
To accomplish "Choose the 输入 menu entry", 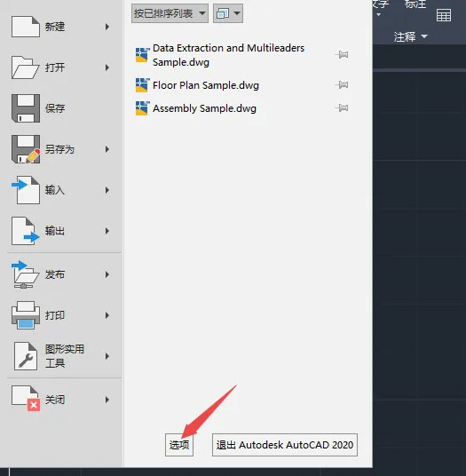I will pyautogui.click(x=61, y=190).
